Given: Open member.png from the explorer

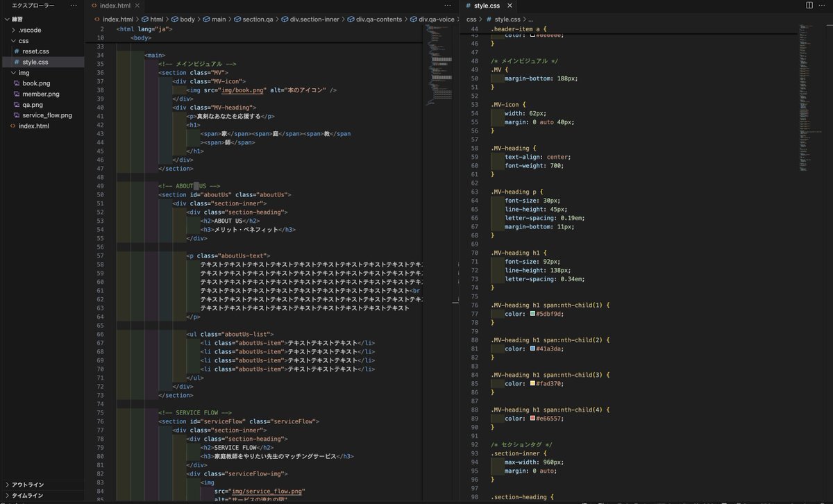Looking at the screenshot, I should coord(41,94).
